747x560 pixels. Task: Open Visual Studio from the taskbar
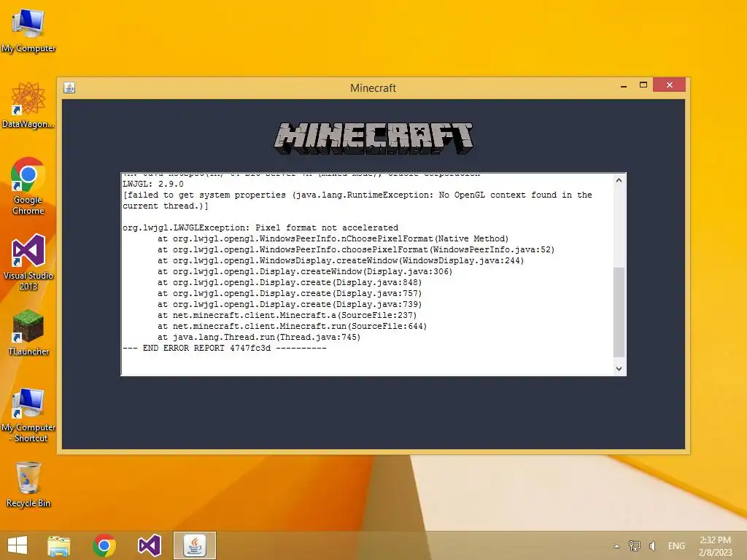[x=149, y=545]
